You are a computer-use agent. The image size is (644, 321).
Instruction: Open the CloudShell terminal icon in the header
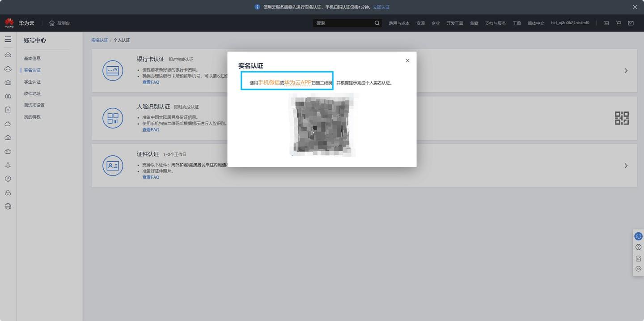click(606, 23)
